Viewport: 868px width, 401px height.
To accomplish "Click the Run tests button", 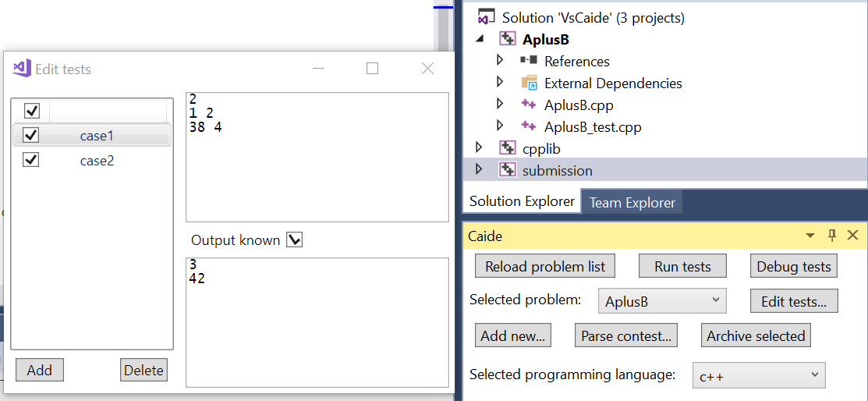I will [x=682, y=266].
